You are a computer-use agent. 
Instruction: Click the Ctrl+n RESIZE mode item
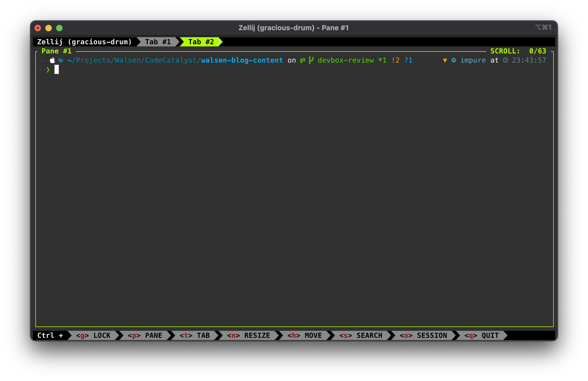coord(249,335)
